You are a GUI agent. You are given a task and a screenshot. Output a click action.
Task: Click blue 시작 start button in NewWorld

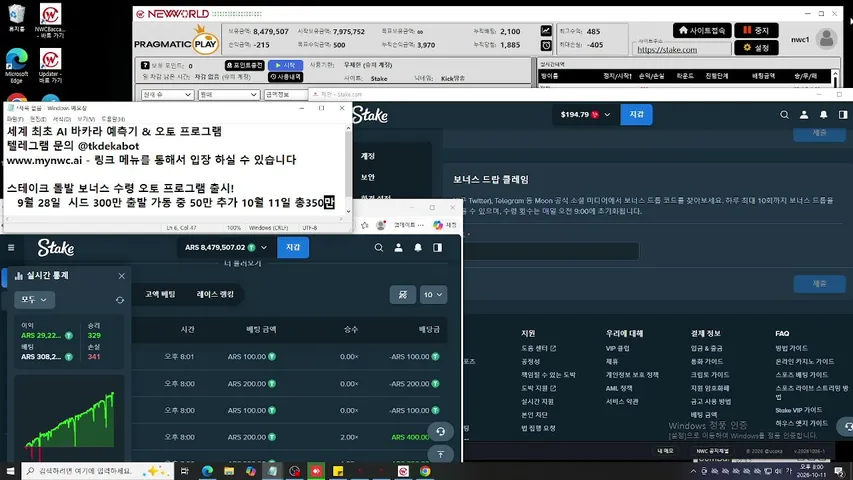[x=285, y=65]
